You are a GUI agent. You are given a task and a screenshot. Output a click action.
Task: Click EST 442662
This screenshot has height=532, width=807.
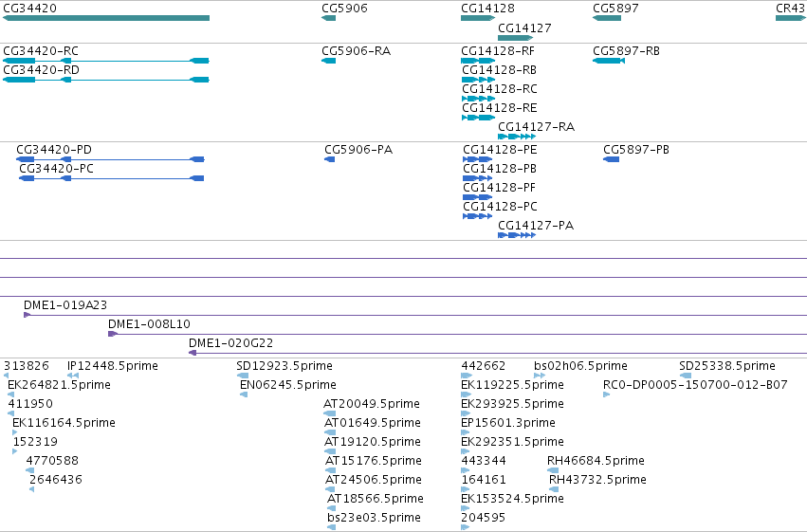pos(467,376)
